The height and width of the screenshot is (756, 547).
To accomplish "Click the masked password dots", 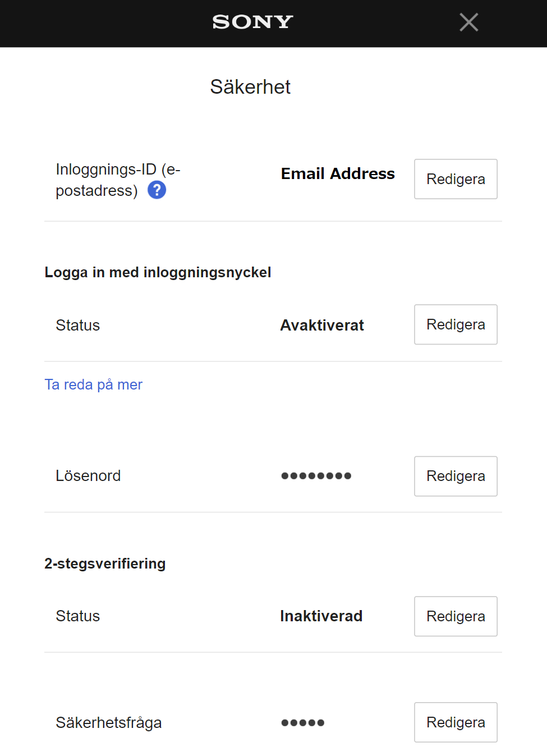I will 316,476.
